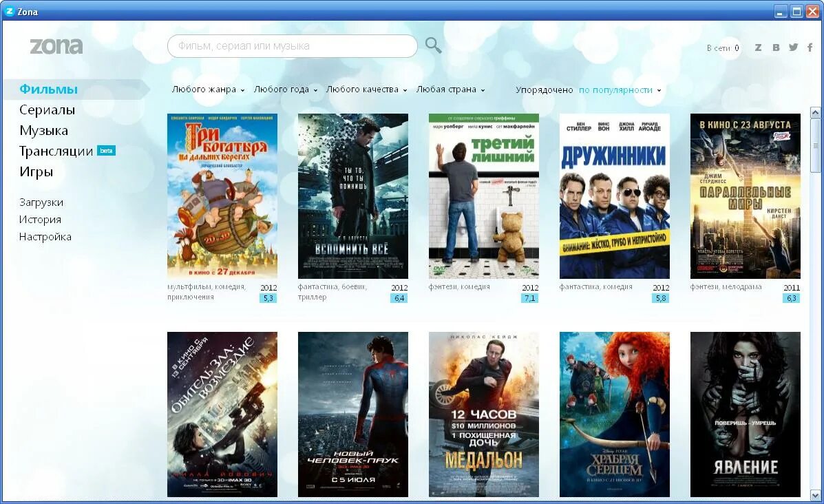The image size is (824, 504).
Task: Click the zona logo
Action: coord(56,45)
